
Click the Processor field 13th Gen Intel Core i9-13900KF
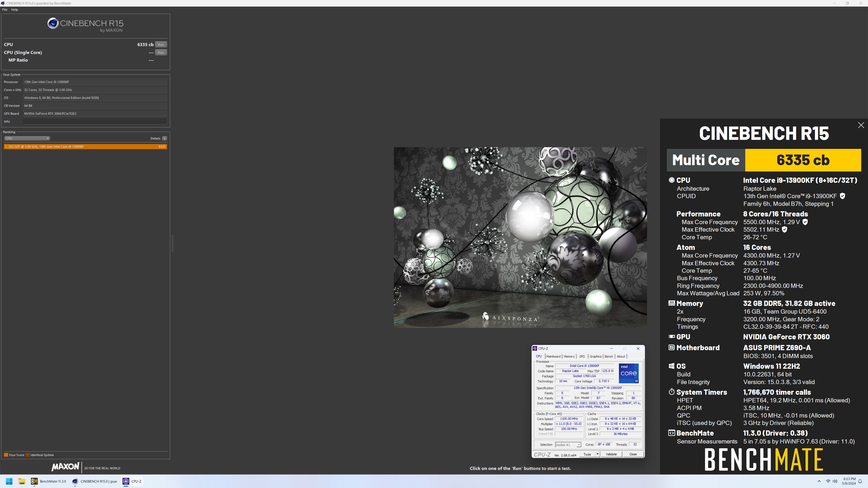[x=95, y=82]
